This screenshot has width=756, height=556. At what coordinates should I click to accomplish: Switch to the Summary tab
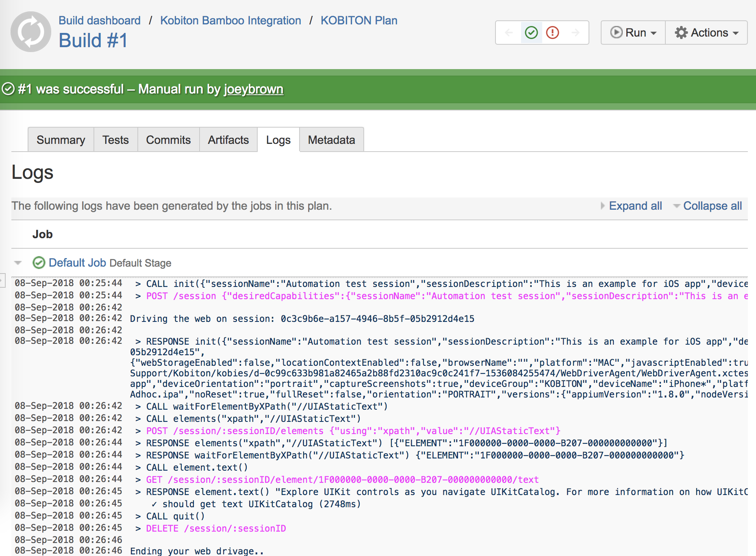(x=61, y=140)
